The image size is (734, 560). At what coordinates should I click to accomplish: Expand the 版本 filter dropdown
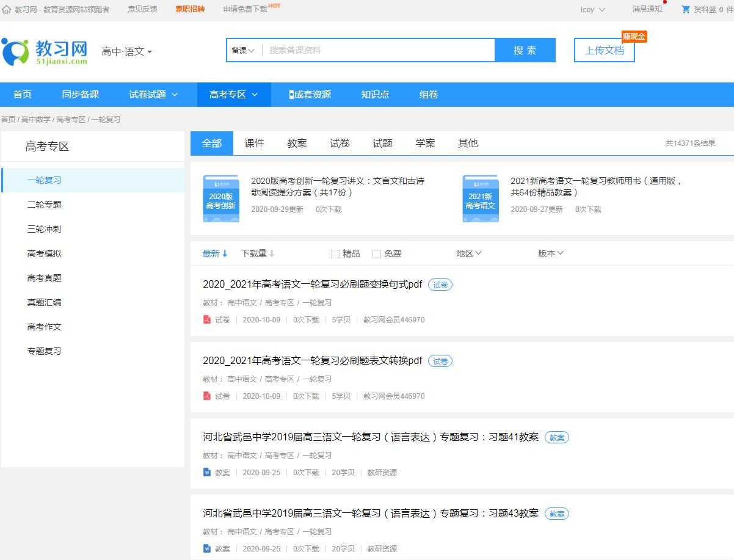click(x=550, y=253)
